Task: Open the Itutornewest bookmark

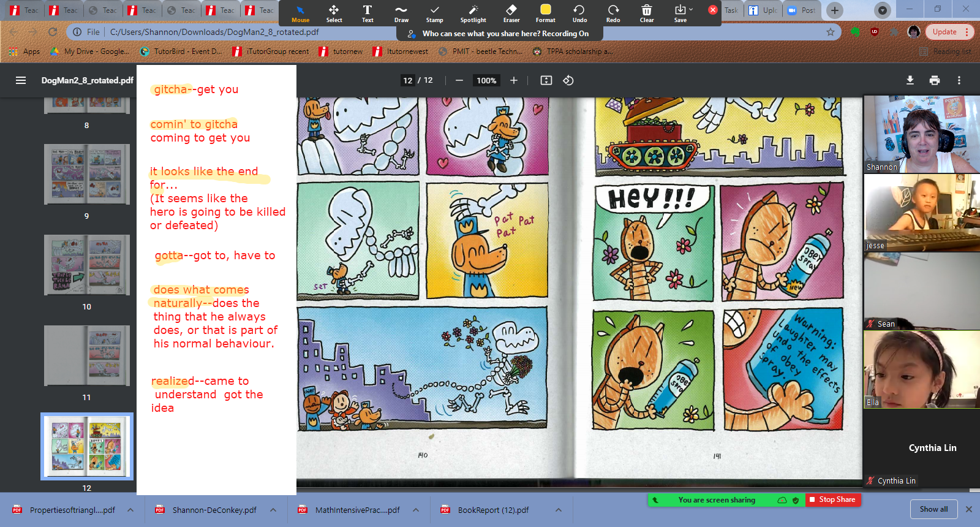Action: 401,51
